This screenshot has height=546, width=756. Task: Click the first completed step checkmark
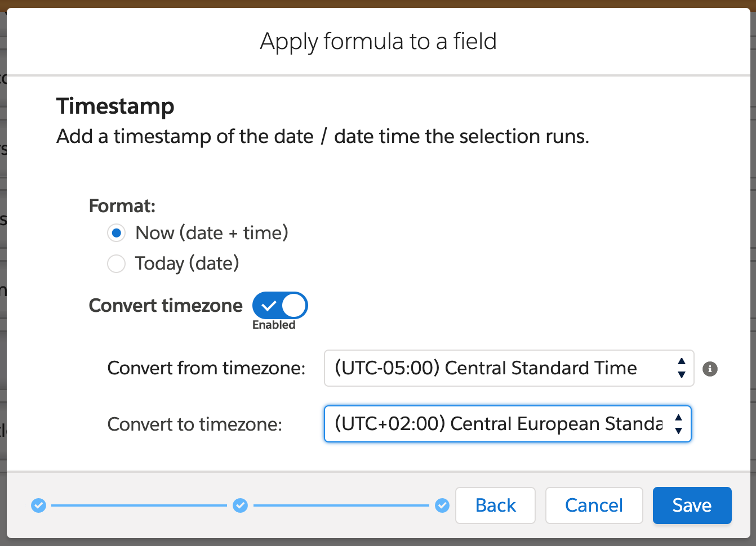coord(38,505)
